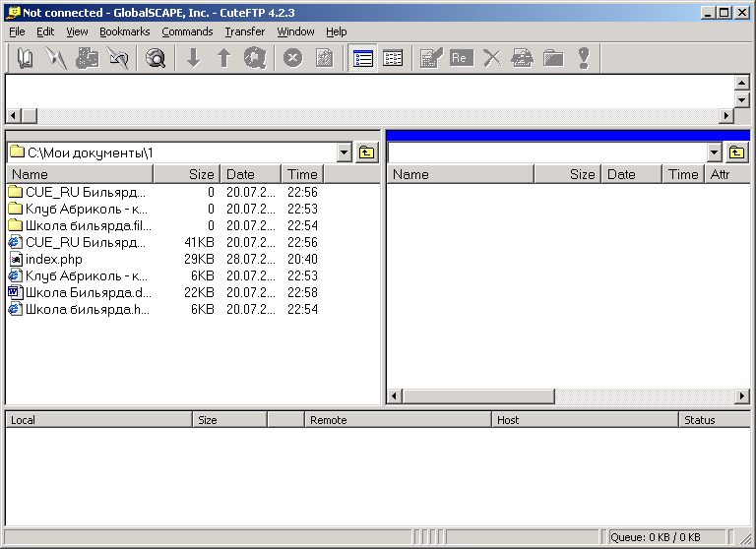Select the Школа Бильярда.d... Word document

coord(80,292)
